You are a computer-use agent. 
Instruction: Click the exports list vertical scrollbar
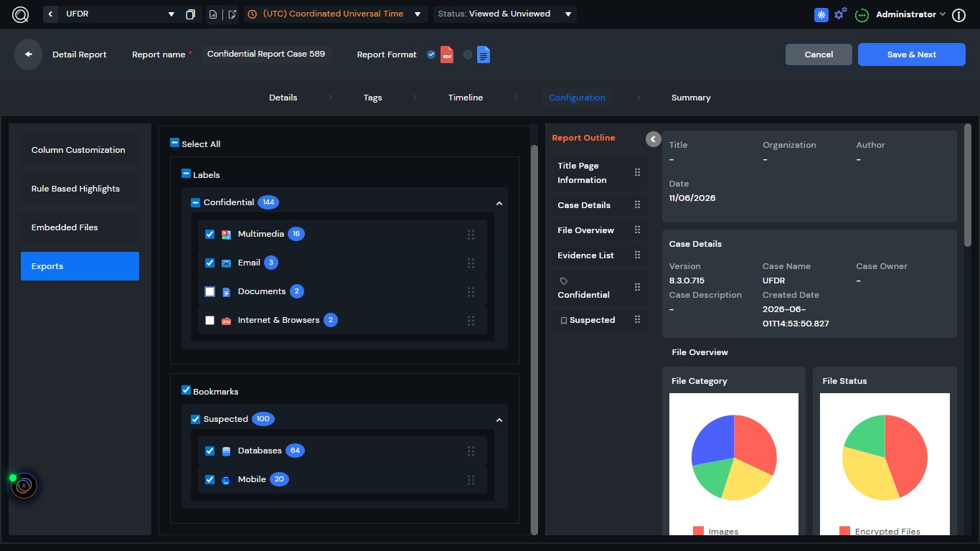[534, 339]
